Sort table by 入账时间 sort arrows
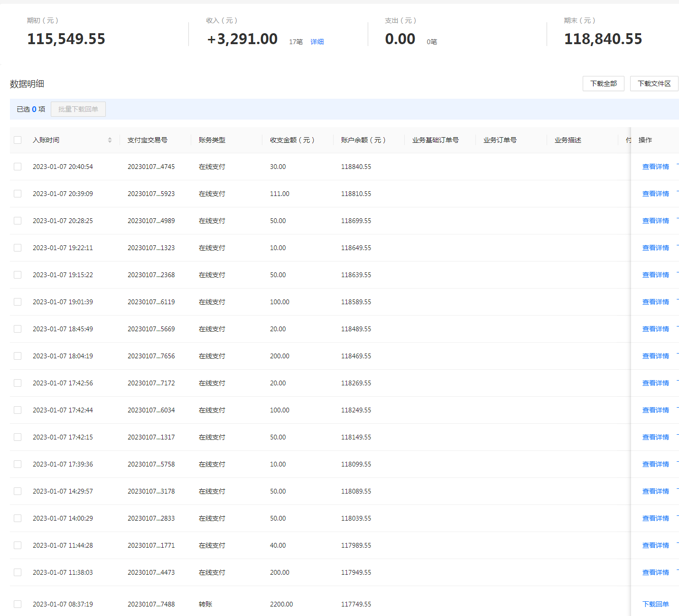The width and height of the screenshot is (679, 616). click(110, 140)
